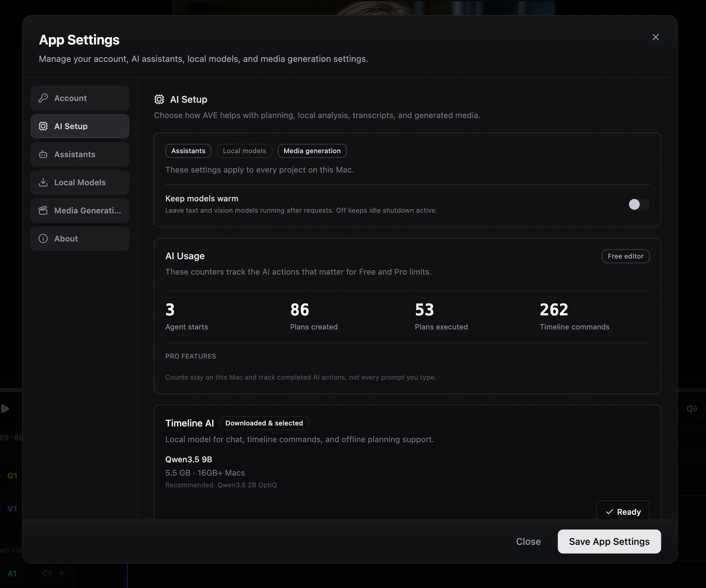Open the Media Generation settings section
Viewport: 706px width, 588px height.
tap(80, 210)
